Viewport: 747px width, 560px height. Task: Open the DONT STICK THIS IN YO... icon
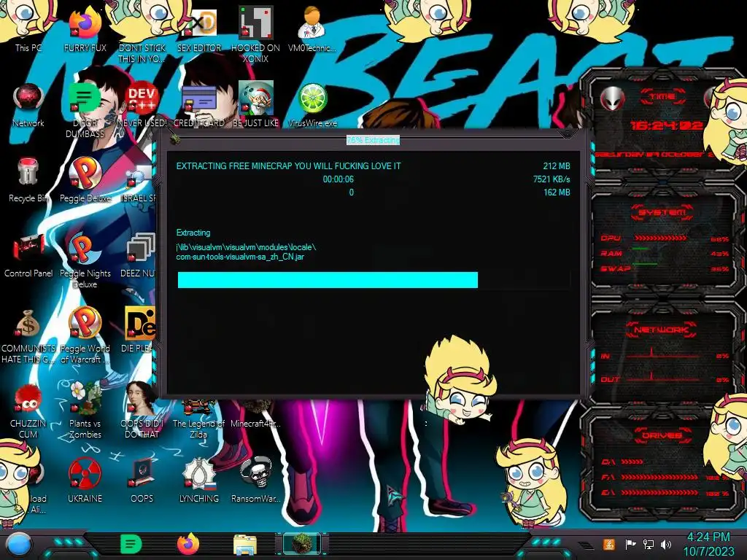click(142, 34)
